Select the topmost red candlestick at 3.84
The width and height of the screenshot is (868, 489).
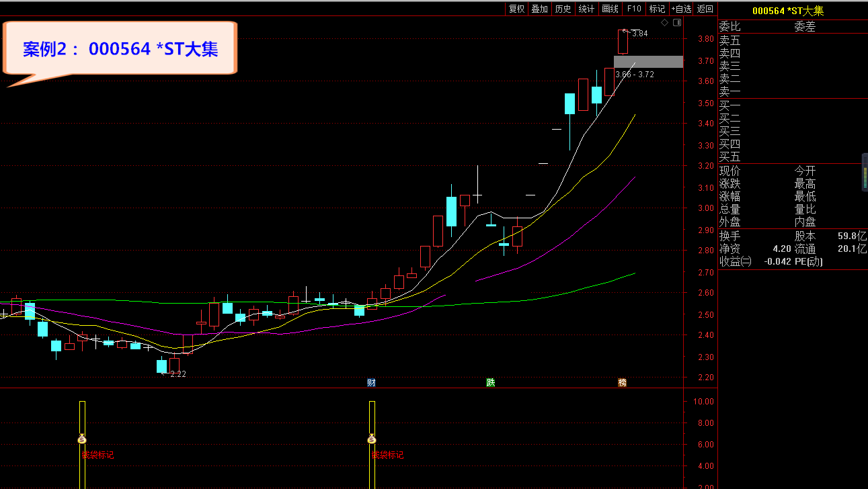tap(623, 42)
